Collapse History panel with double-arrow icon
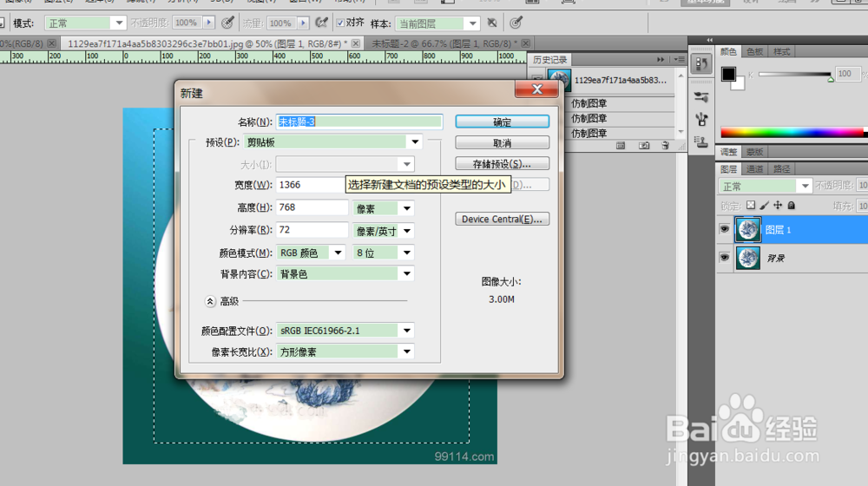 (661, 59)
